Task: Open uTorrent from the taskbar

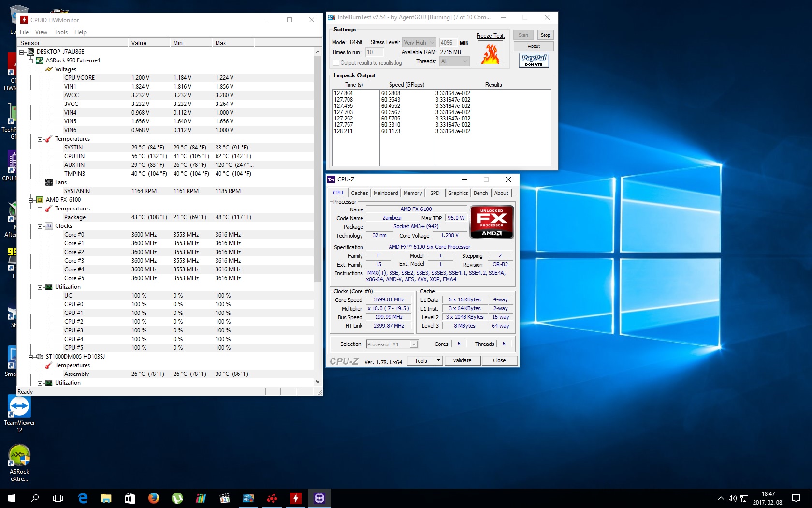Action: (177, 498)
